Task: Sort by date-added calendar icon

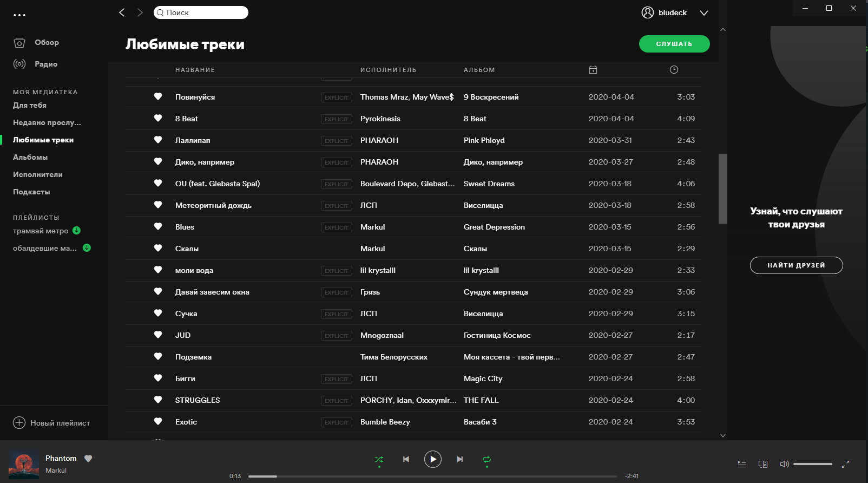Action: pos(593,70)
